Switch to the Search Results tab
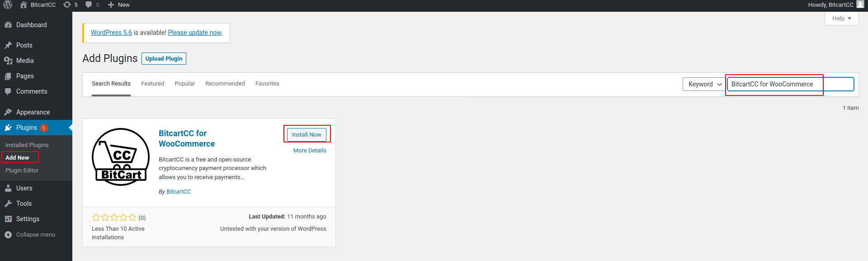The width and height of the screenshot is (868, 261). pyautogui.click(x=111, y=84)
